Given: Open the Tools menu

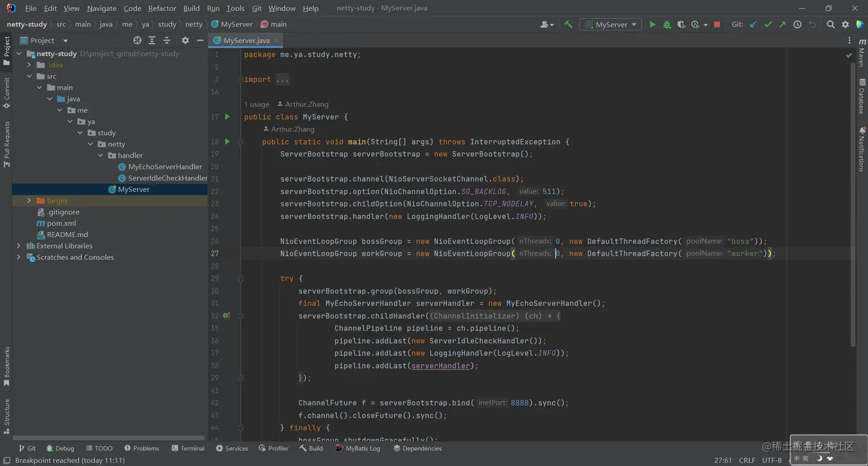Looking at the screenshot, I should coord(235,9).
